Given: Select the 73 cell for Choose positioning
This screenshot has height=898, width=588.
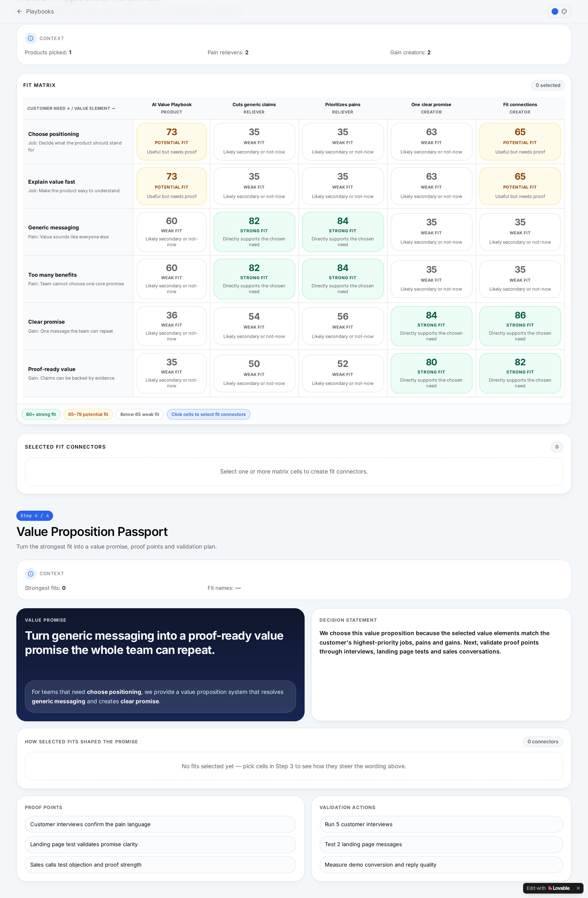Looking at the screenshot, I should [x=172, y=141].
